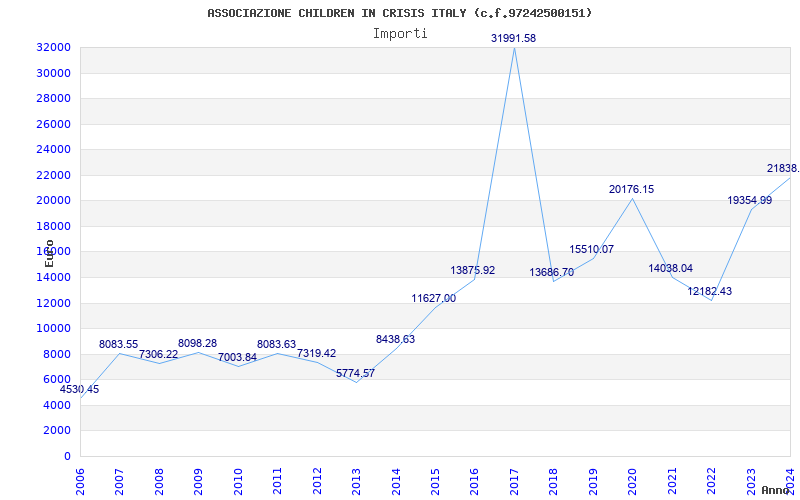
Task: Select the 2024 x-axis year label
Action: (x=790, y=482)
